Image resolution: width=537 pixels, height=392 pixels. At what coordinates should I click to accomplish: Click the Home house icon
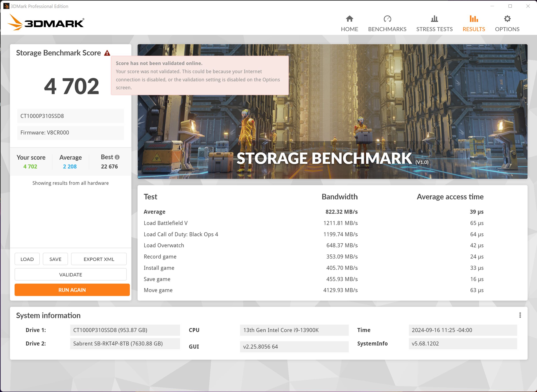point(349,19)
